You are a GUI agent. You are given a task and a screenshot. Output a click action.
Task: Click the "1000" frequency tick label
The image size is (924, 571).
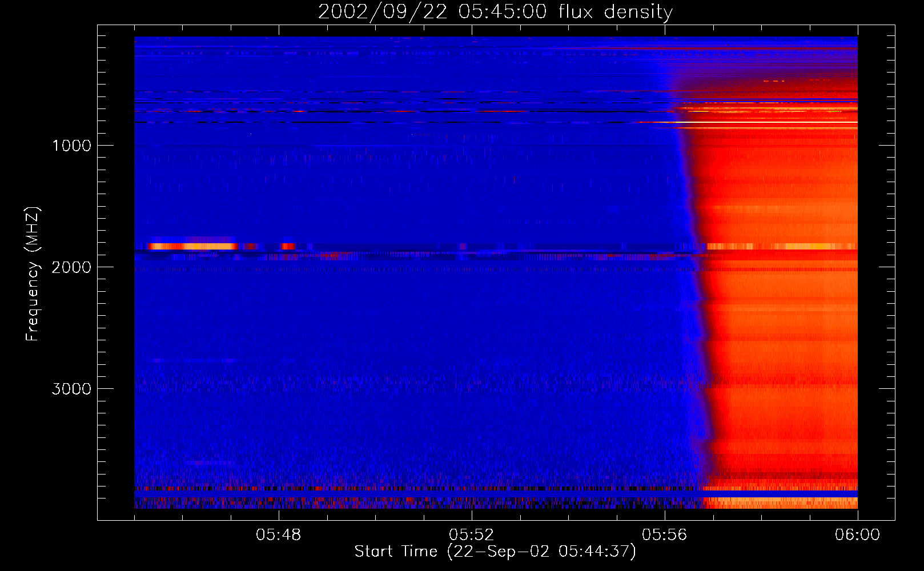[x=71, y=146]
